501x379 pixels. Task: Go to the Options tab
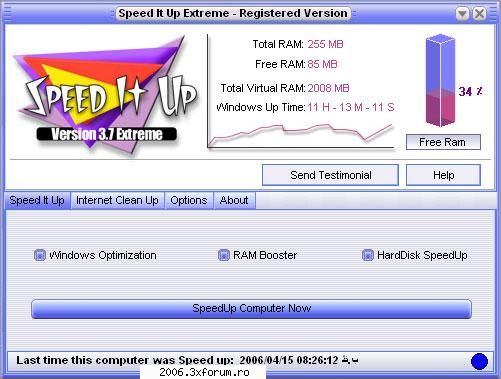click(189, 200)
